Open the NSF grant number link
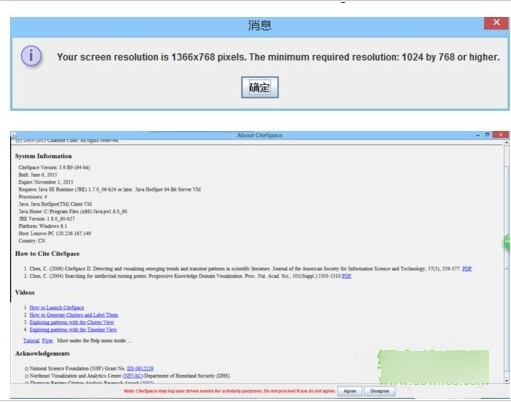This screenshot has height=402, width=511. pos(140,368)
